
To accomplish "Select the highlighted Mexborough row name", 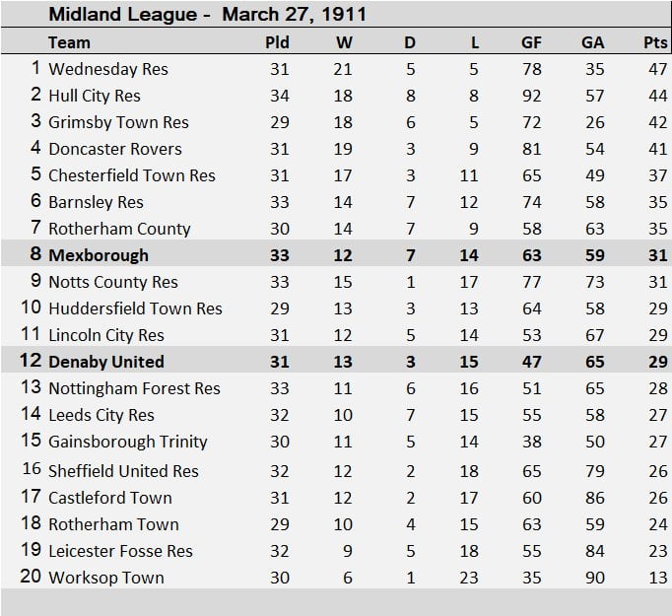I will (98, 255).
